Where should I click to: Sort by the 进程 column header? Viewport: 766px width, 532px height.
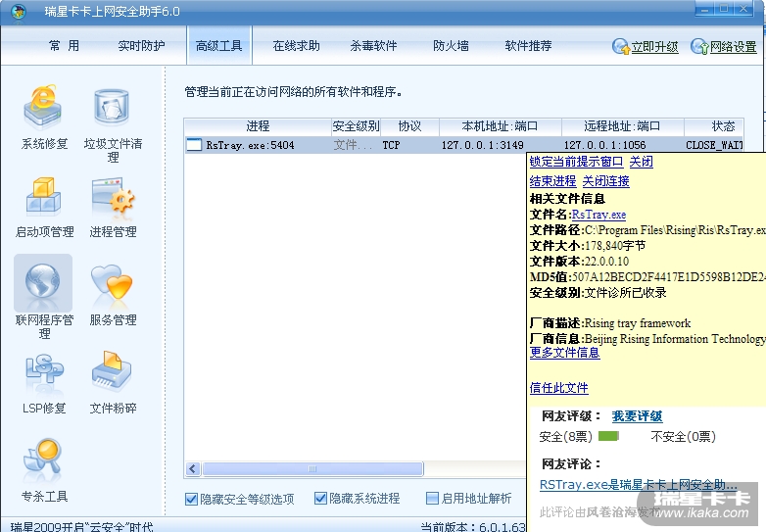pos(258,126)
